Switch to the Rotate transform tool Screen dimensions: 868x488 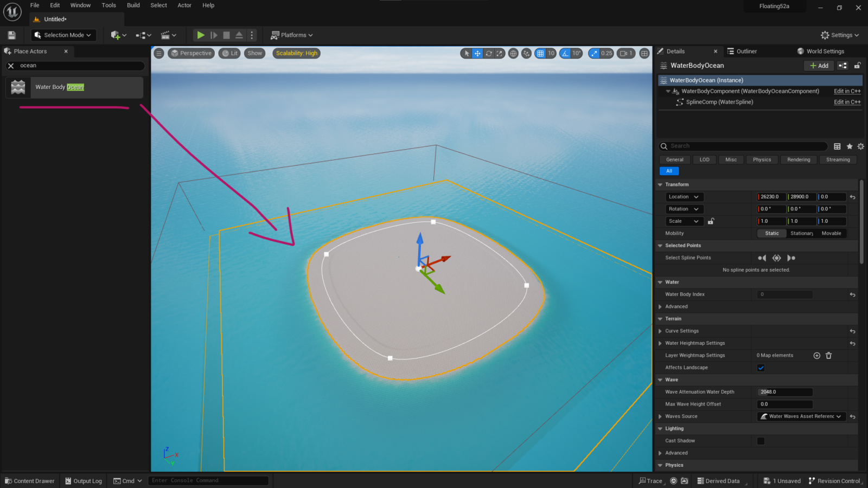(x=489, y=53)
